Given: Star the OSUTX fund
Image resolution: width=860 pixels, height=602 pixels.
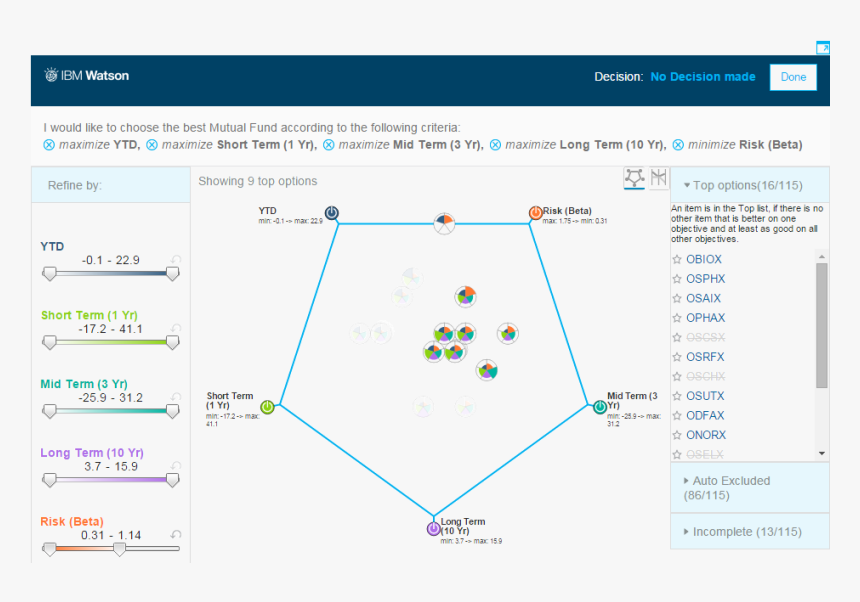Looking at the screenshot, I should (677, 396).
